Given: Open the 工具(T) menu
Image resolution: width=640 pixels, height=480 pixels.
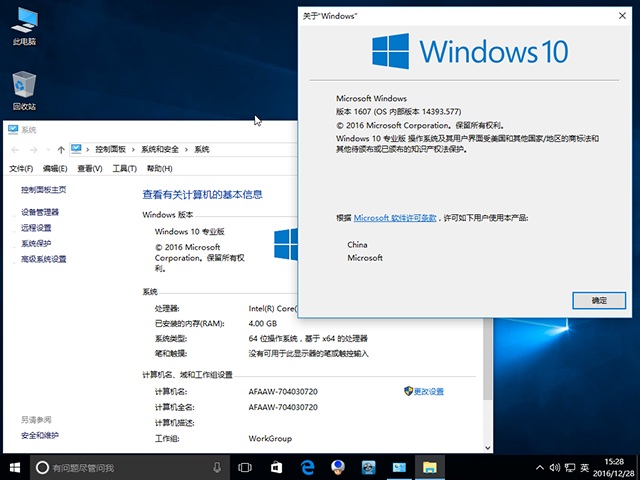Looking at the screenshot, I should point(124,169).
